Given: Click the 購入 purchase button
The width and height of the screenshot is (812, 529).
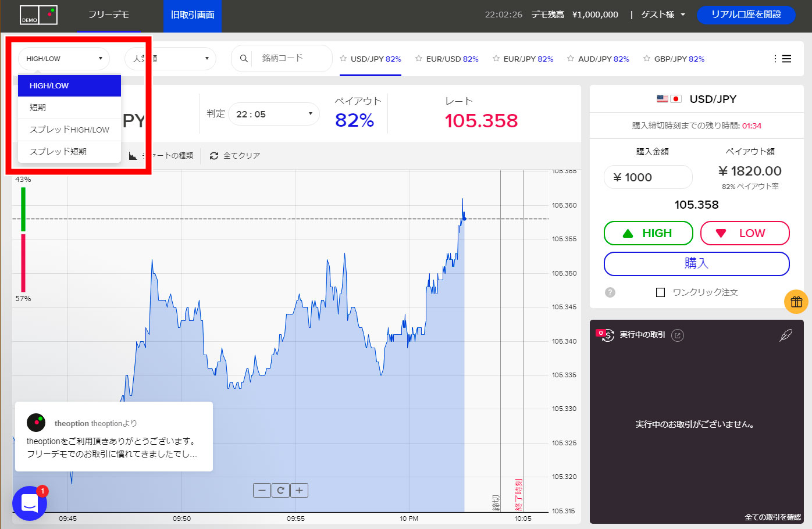Looking at the screenshot, I should tap(696, 263).
